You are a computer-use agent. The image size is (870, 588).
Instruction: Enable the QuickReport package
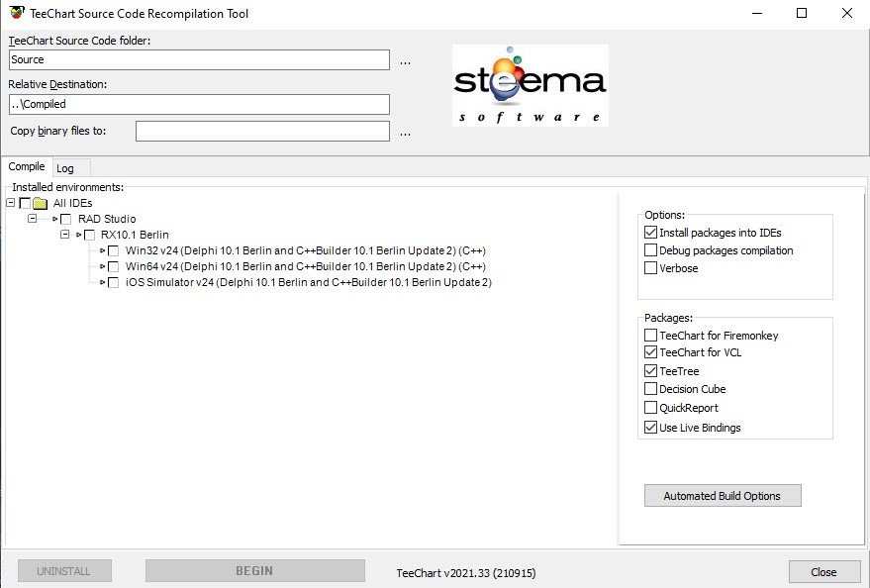click(x=651, y=408)
